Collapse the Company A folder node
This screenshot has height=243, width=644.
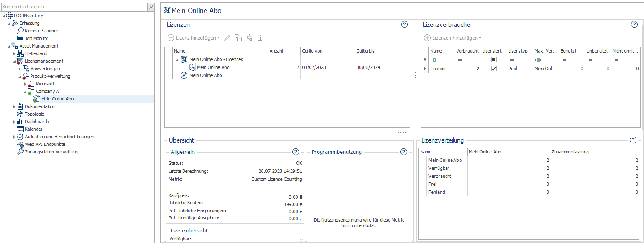25,91
